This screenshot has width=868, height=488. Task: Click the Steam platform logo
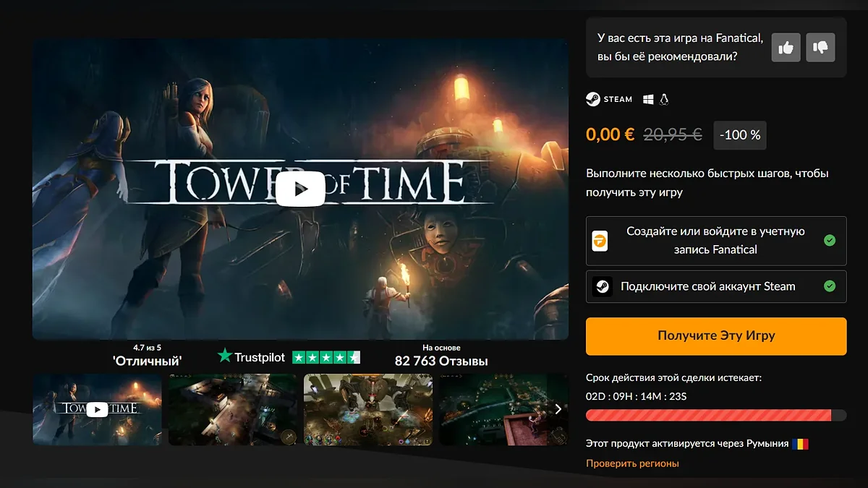pyautogui.click(x=609, y=100)
